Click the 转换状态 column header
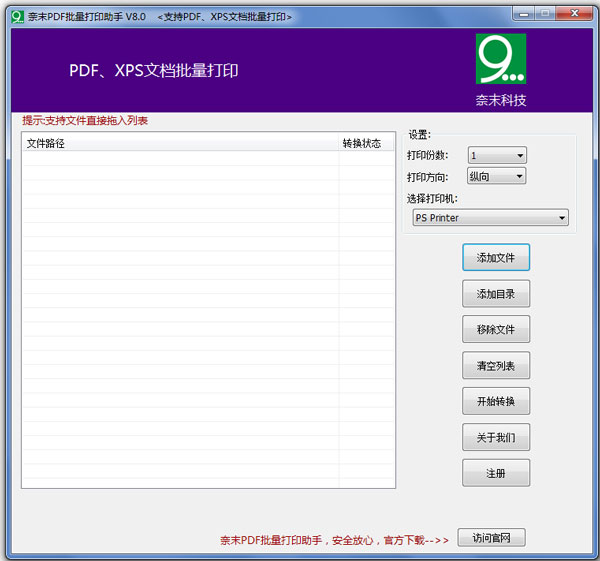The image size is (600, 561). point(366,144)
